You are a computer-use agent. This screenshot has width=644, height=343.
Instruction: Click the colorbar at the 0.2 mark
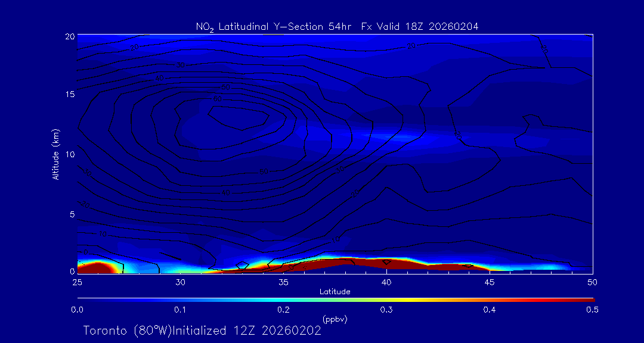283,299
